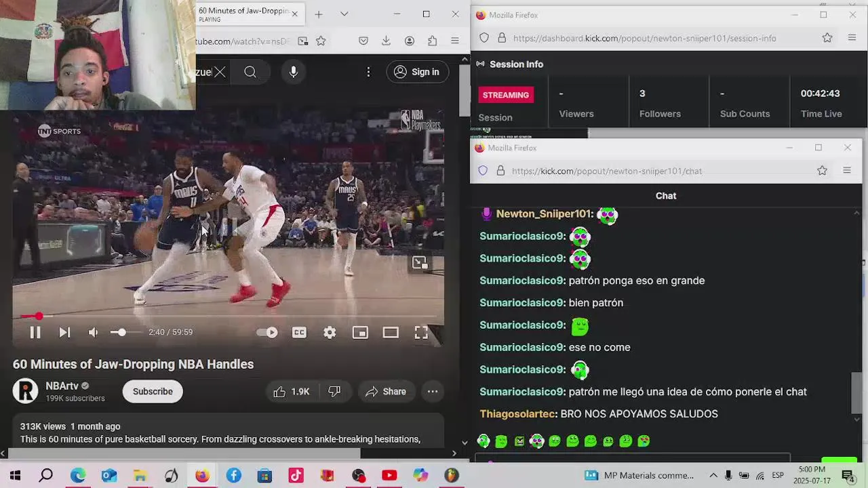Open the player settings gear

point(330,332)
